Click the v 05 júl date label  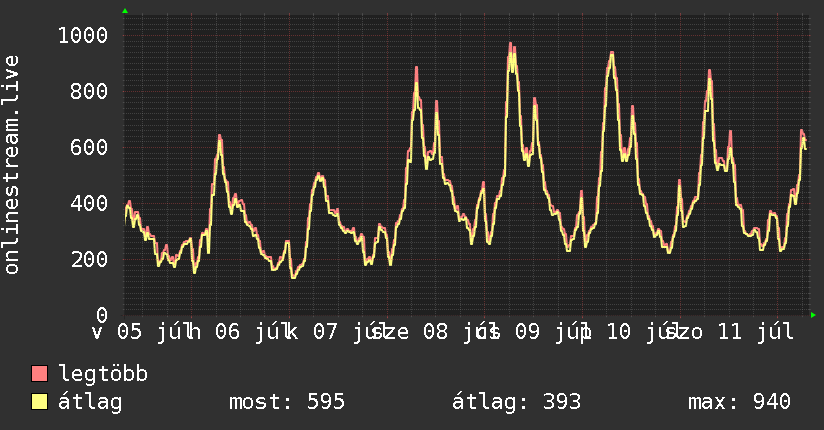coord(138,332)
